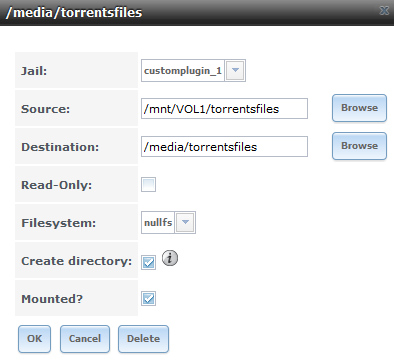Click into the Destination path field
Image resolution: width=394 pixels, height=360 pixels.
coord(224,146)
